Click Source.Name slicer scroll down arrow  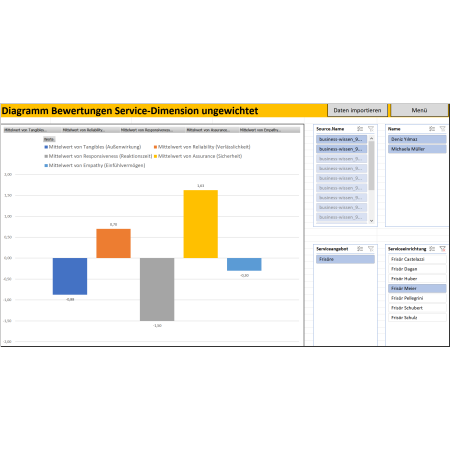point(372,221)
